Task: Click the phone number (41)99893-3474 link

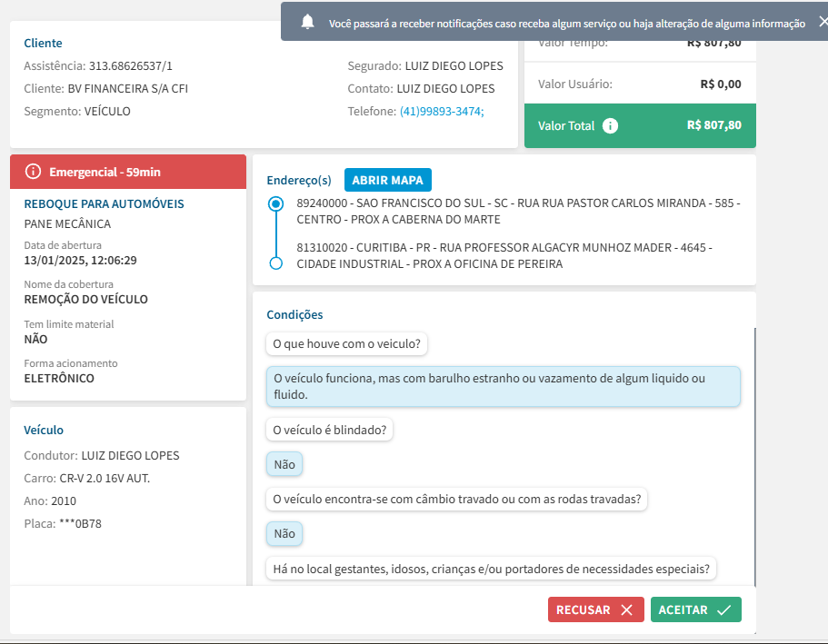Action: coord(442,112)
